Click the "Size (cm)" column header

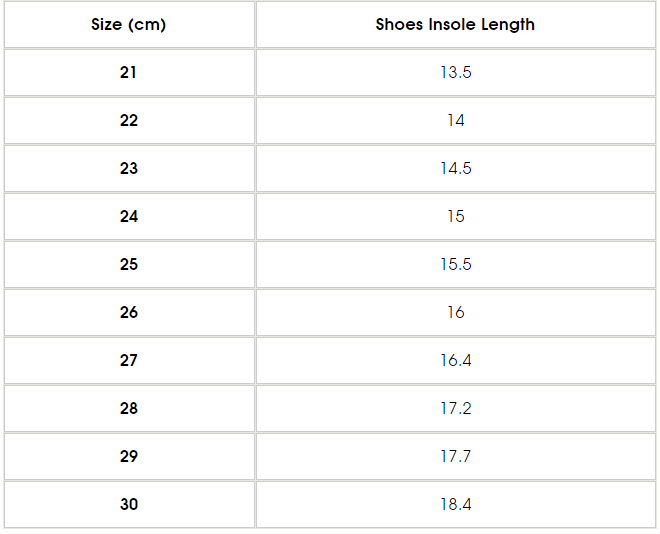pyautogui.click(x=129, y=25)
